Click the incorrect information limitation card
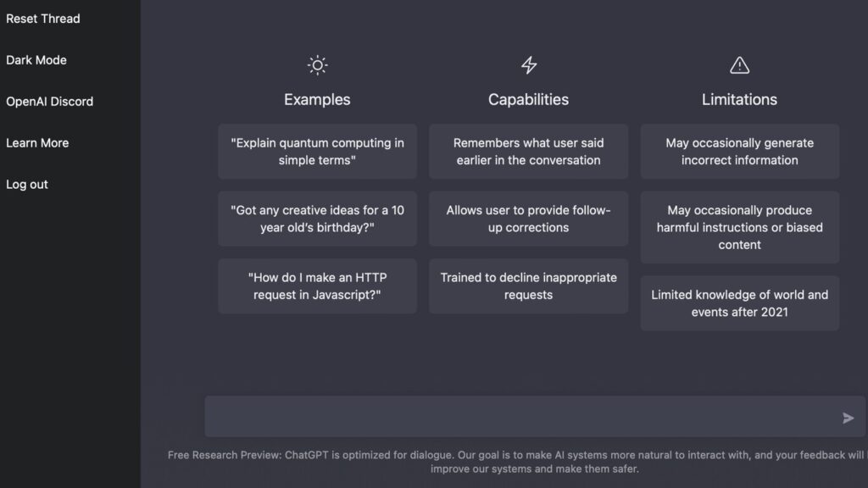Screen dimensions: 868x488 point(739,151)
